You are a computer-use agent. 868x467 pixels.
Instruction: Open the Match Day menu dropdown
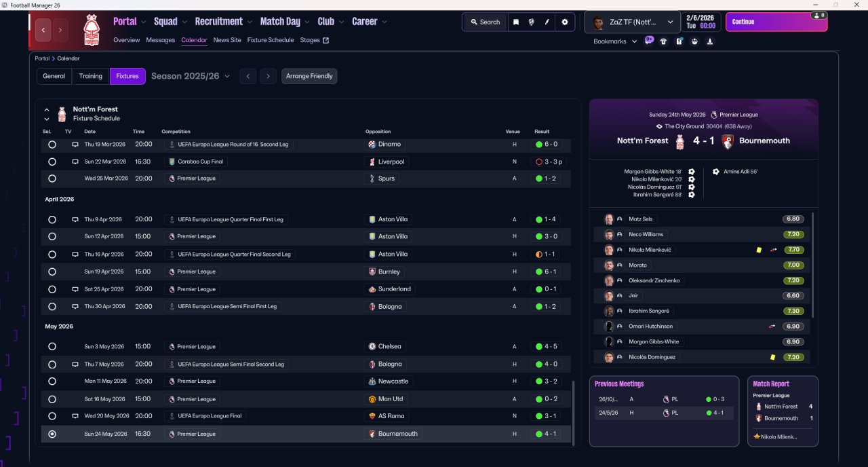(x=285, y=22)
